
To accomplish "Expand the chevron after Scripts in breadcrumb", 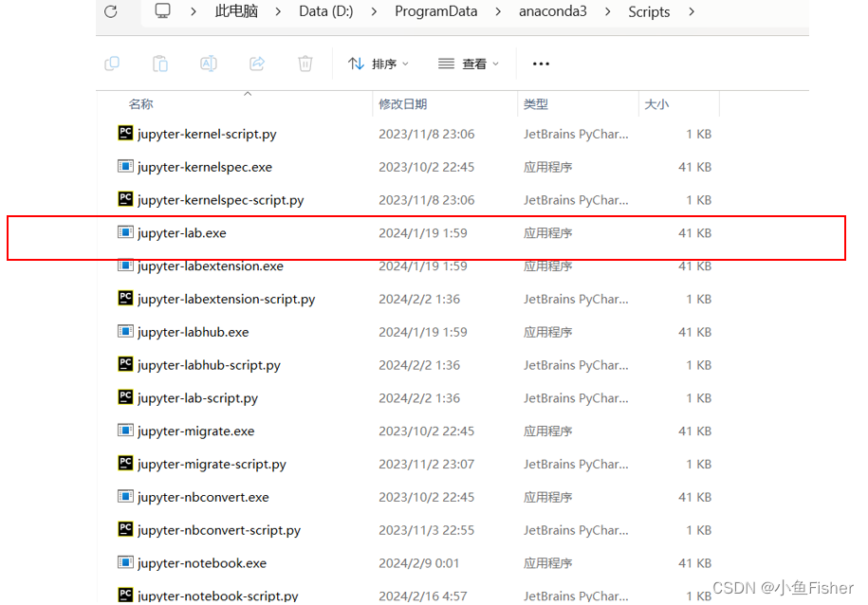I will pos(691,12).
